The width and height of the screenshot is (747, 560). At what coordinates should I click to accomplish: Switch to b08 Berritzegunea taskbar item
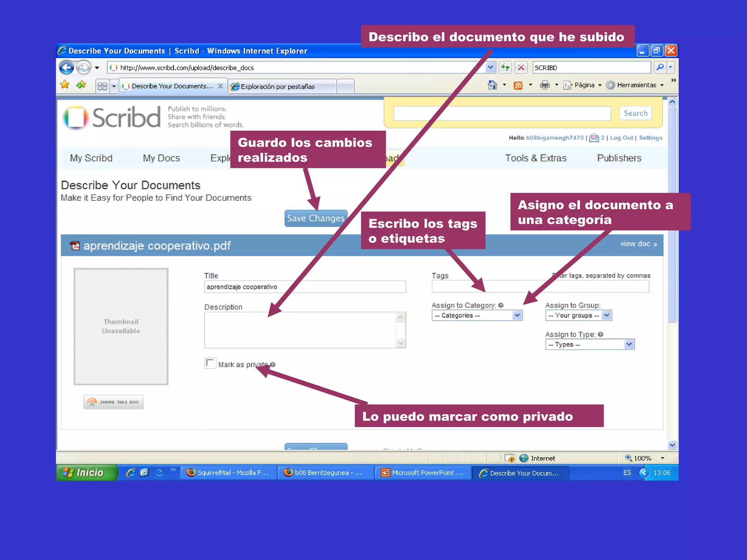pos(325,472)
